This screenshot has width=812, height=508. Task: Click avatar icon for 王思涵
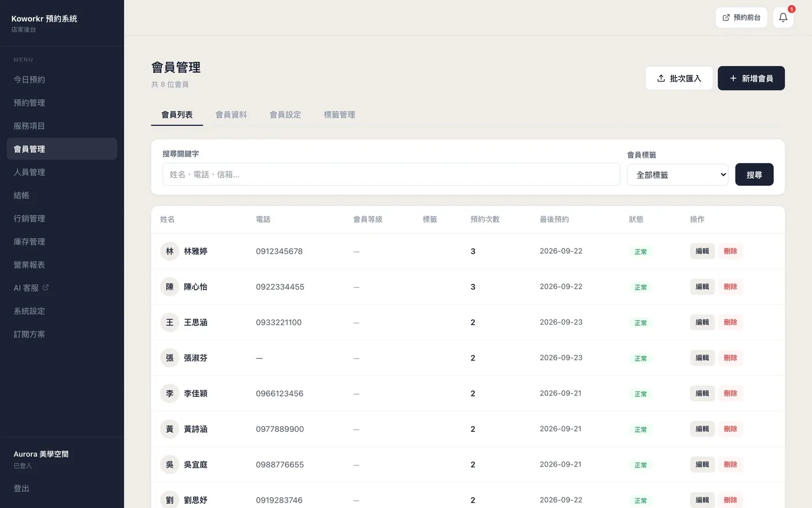click(169, 322)
